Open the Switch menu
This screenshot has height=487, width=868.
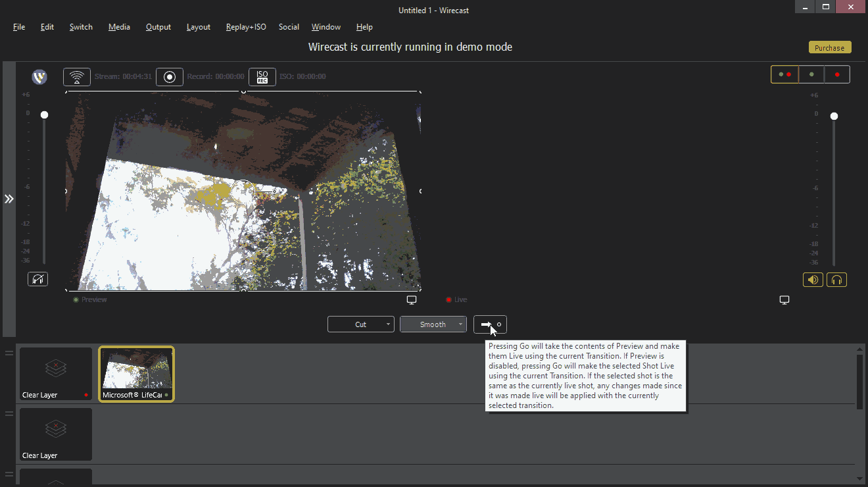click(81, 27)
